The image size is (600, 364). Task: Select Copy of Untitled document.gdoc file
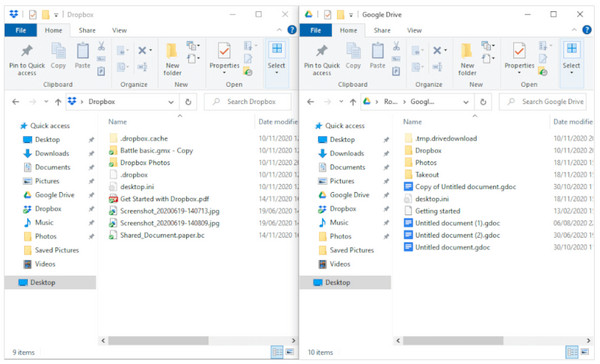465,187
